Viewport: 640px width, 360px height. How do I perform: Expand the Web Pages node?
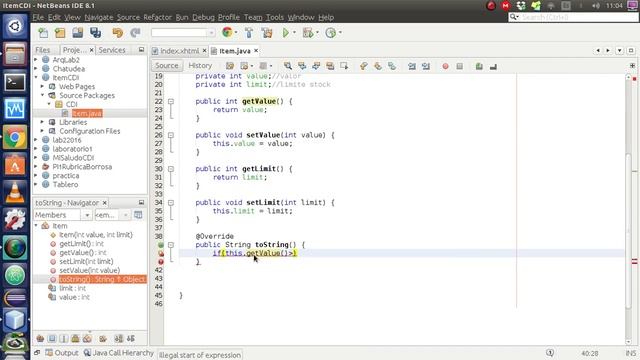point(42,87)
